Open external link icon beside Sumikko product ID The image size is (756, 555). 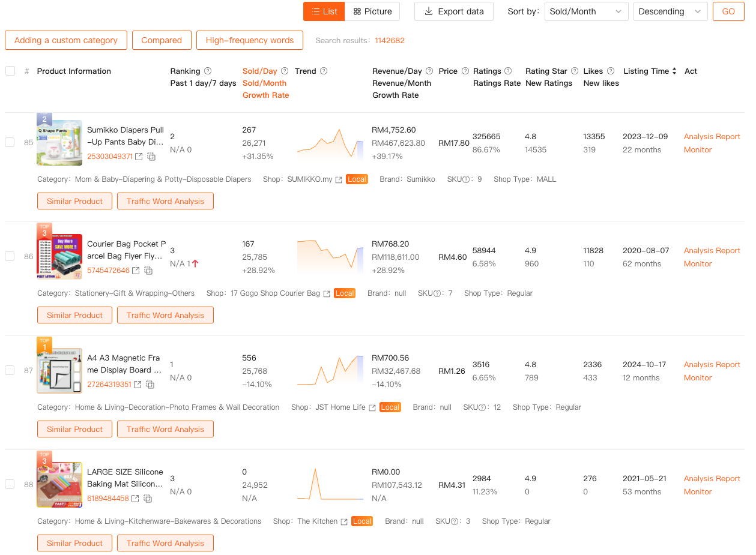click(x=139, y=157)
